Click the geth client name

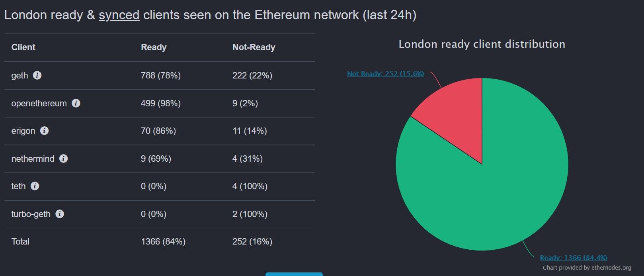coord(20,76)
